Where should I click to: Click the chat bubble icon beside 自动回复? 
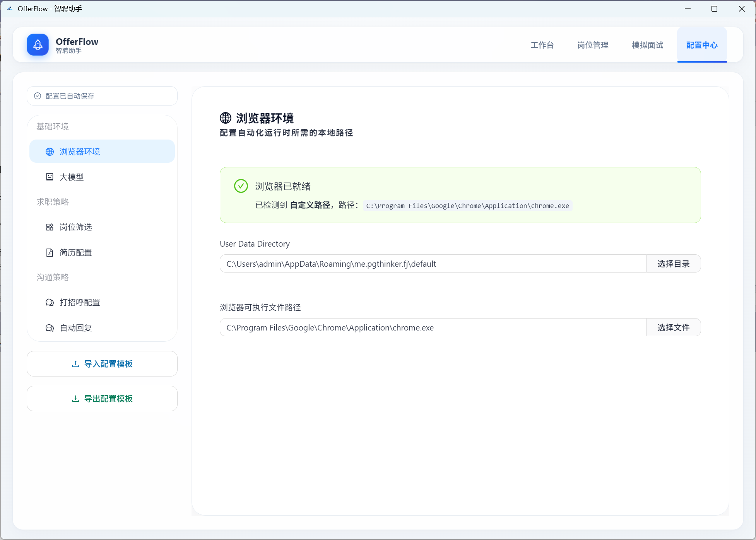click(50, 328)
